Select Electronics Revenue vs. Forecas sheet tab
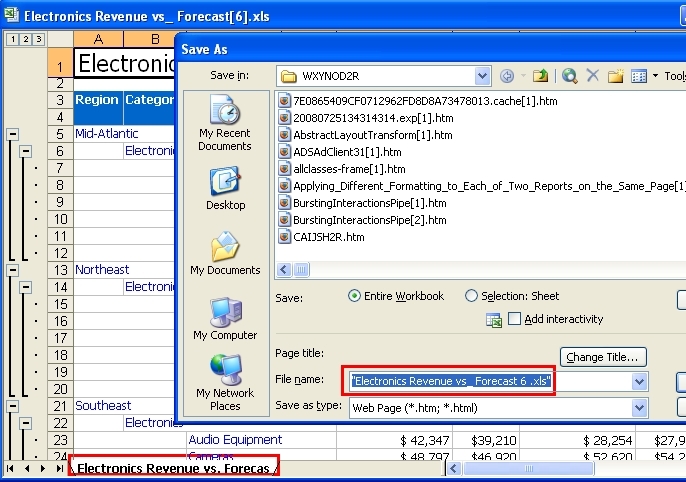Viewport: 686px width, 482px height. (x=174, y=468)
